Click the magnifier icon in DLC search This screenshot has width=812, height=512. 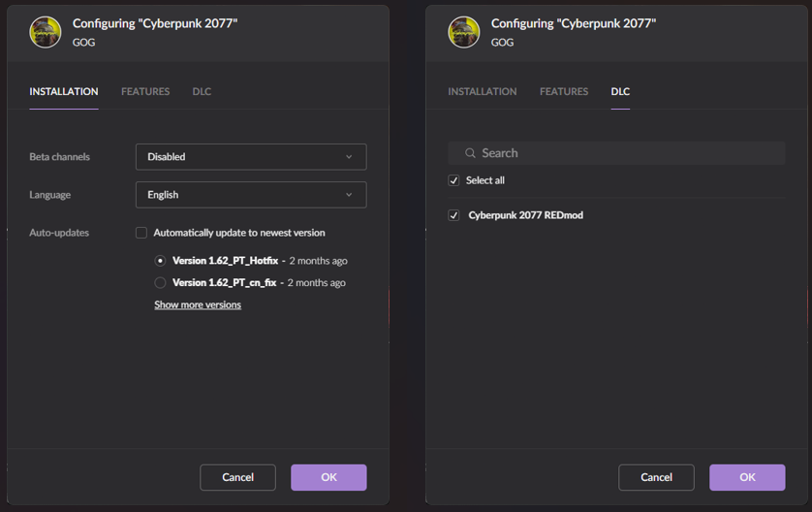(x=470, y=153)
